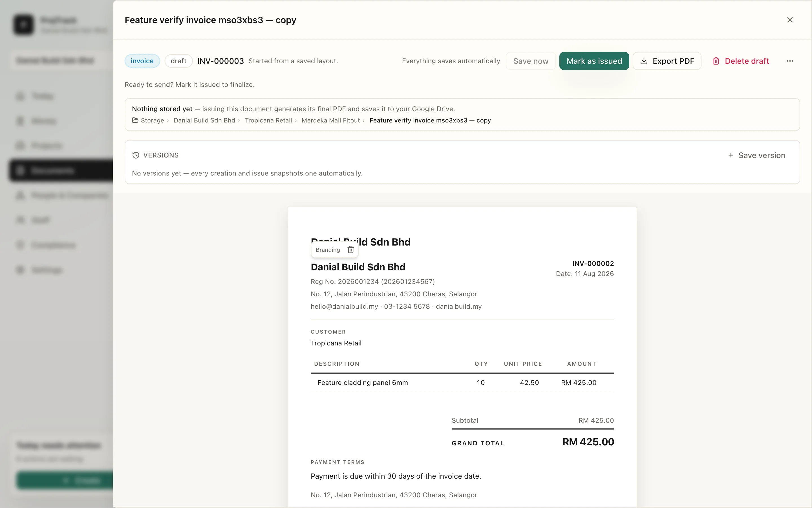Click the UNIT PRICE column header

click(x=523, y=364)
